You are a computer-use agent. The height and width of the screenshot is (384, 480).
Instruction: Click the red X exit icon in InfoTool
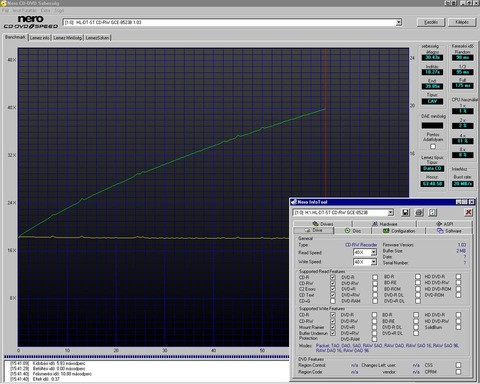click(468, 212)
